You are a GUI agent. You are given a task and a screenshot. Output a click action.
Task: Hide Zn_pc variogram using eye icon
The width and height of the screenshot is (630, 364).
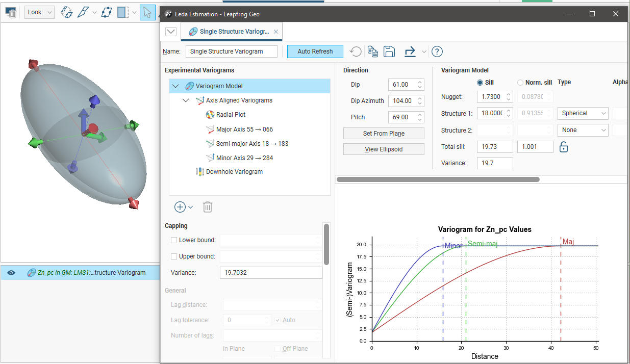click(x=12, y=273)
